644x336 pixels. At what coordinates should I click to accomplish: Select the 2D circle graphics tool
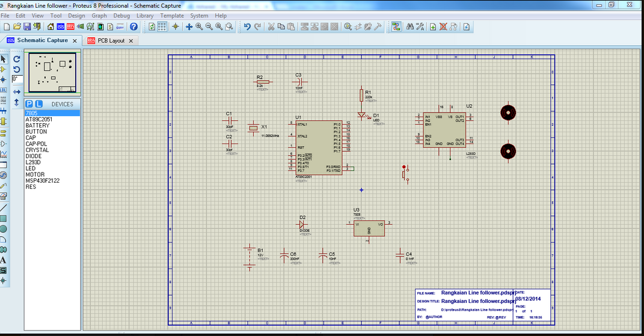pyautogui.click(x=3, y=229)
